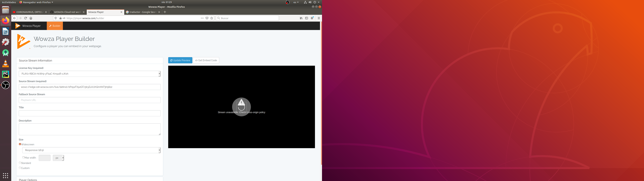Click the Get Embed Code button
The width and height of the screenshot is (644, 181).
coord(206,60)
